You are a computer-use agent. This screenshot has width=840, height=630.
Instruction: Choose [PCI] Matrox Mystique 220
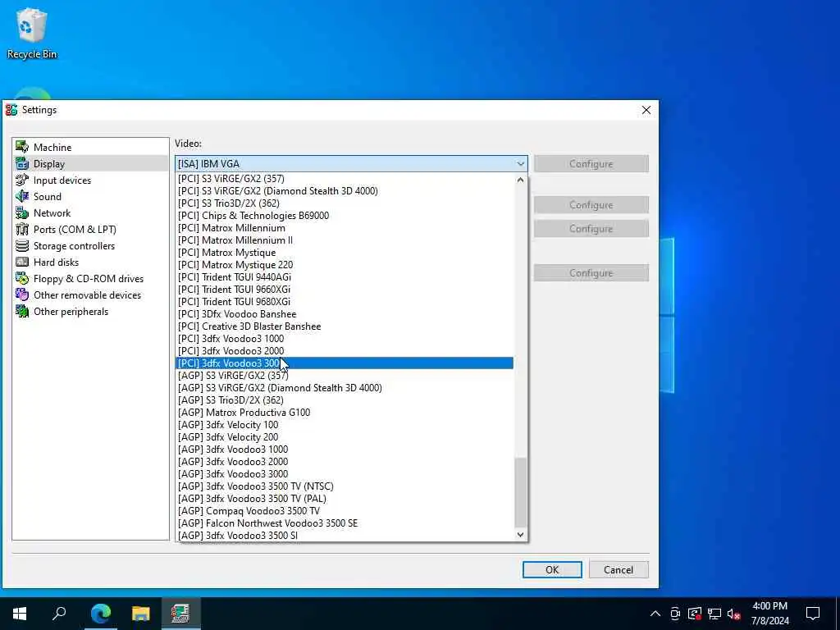[x=345, y=265]
